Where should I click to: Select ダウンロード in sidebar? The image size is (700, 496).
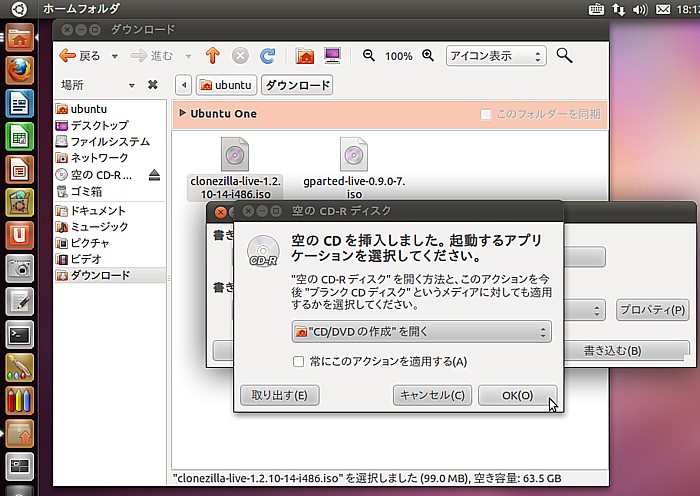click(110, 275)
